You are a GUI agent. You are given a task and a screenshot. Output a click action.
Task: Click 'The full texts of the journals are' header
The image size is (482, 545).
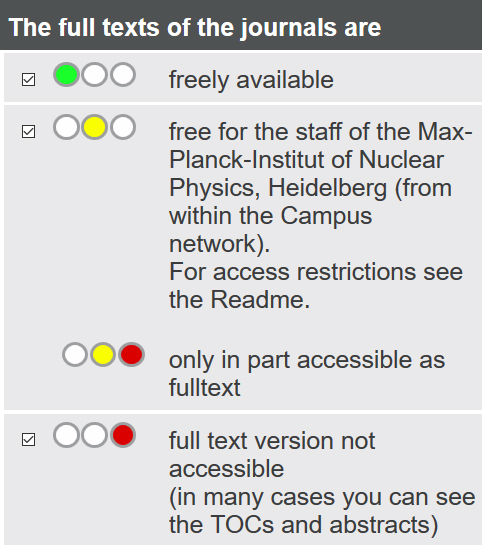point(195,27)
